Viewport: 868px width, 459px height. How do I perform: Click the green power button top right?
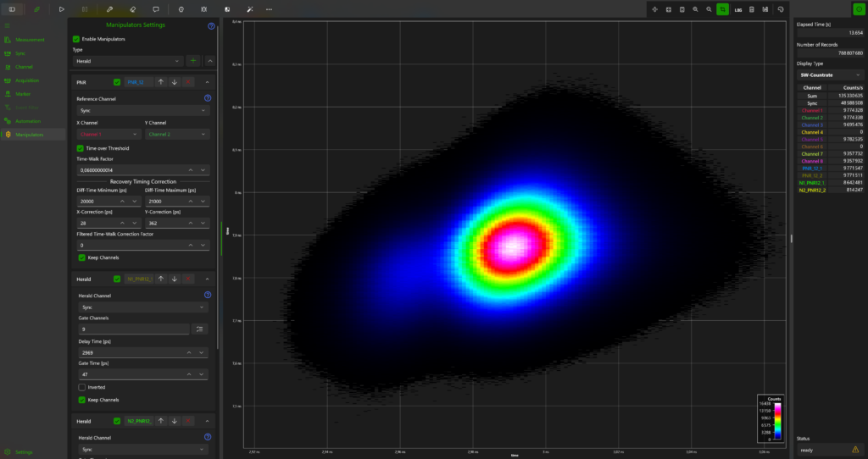point(859,9)
